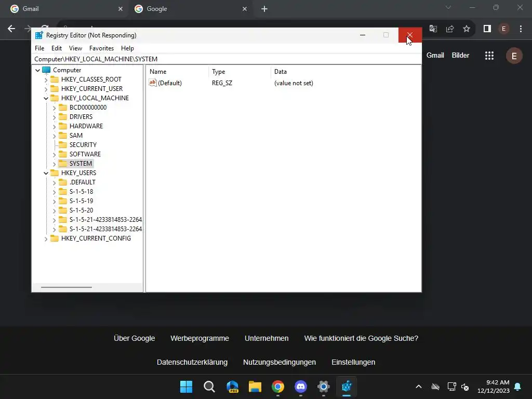Viewport: 532px width, 399px height.
Task: Open the File menu in Registry Editor
Action: coord(39,48)
